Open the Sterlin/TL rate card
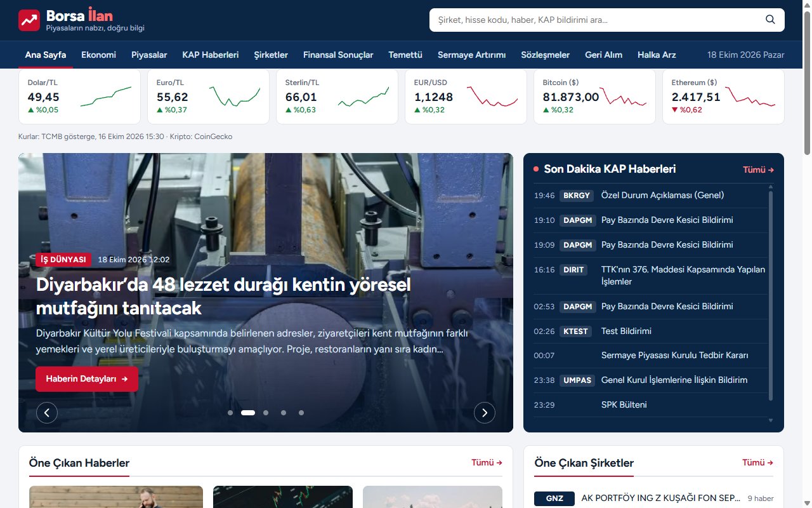 [337, 97]
